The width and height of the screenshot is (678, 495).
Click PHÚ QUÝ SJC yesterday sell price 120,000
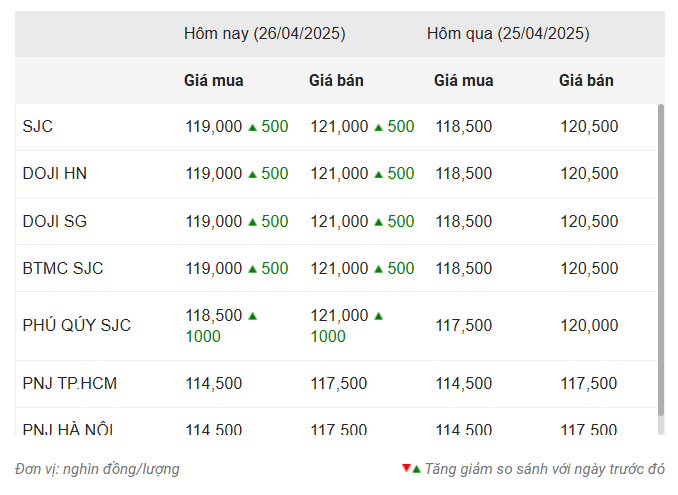click(x=589, y=326)
